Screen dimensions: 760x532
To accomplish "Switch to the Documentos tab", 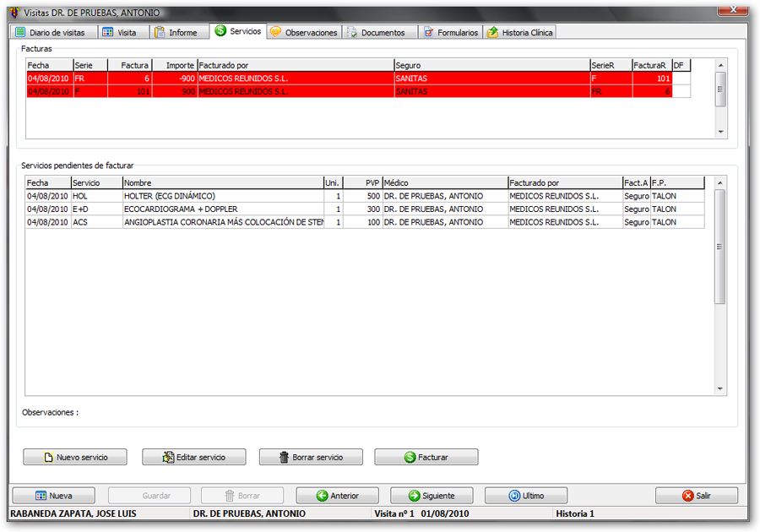I will coord(376,32).
